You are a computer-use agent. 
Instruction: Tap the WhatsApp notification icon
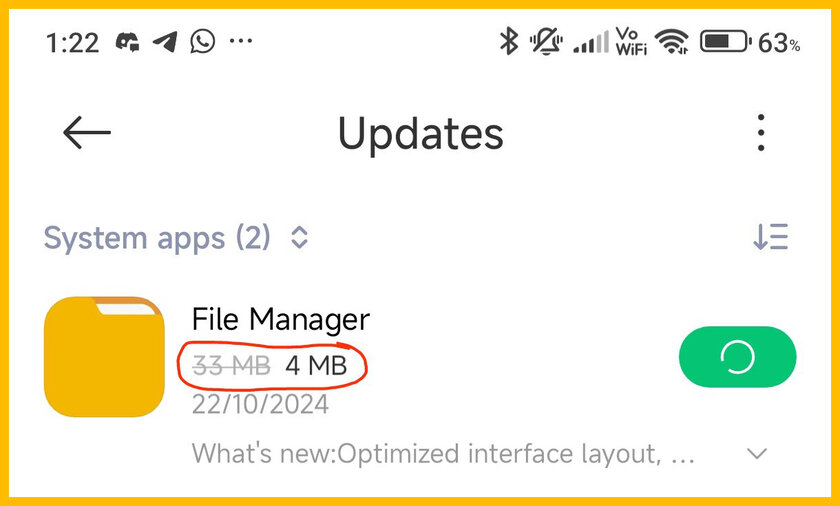click(x=202, y=41)
